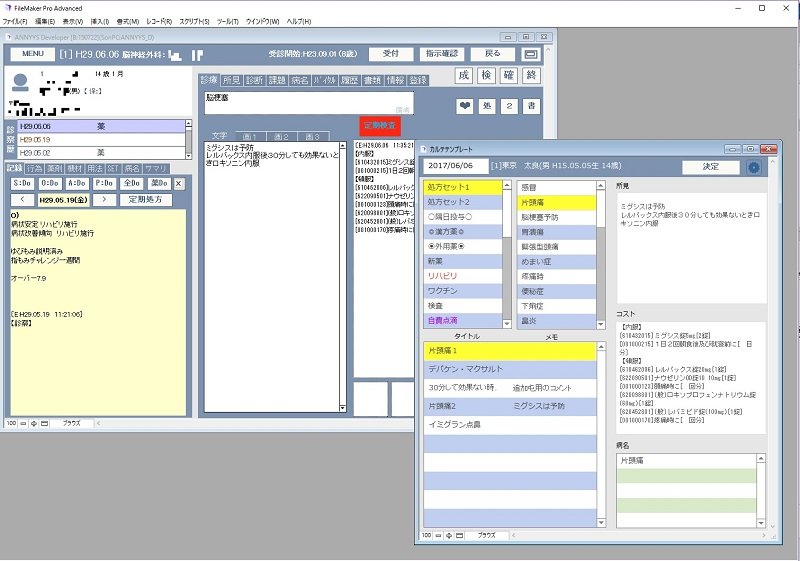Open the レコード(R) menu
The image size is (800, 561).
[x=159, y=21]
